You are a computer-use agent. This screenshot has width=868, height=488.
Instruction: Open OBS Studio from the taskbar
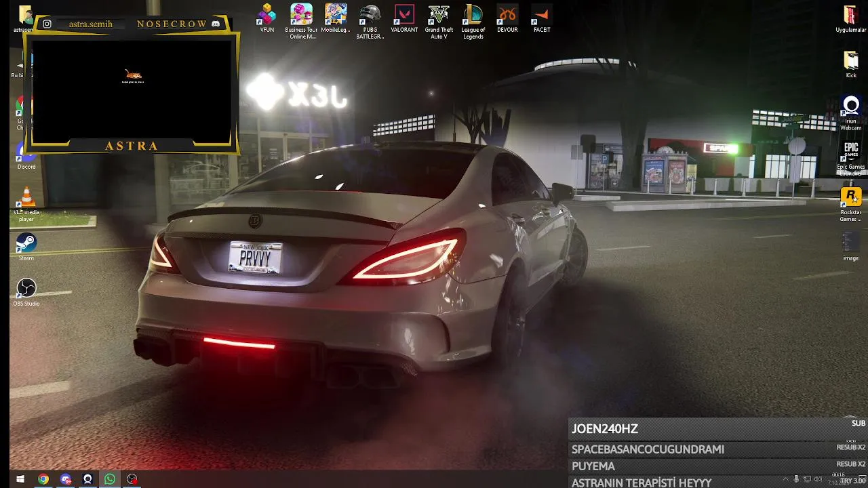tap(132, 479)
